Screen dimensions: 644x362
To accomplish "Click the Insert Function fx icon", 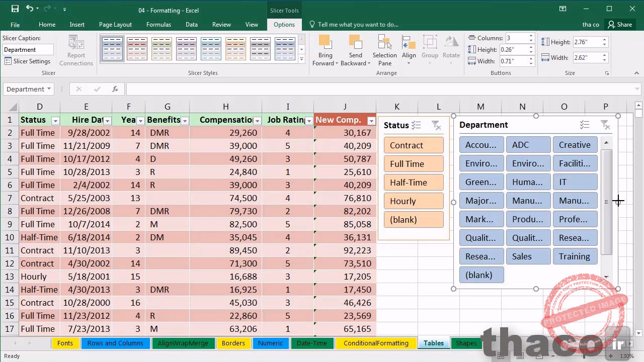I will tap(115, 89).
